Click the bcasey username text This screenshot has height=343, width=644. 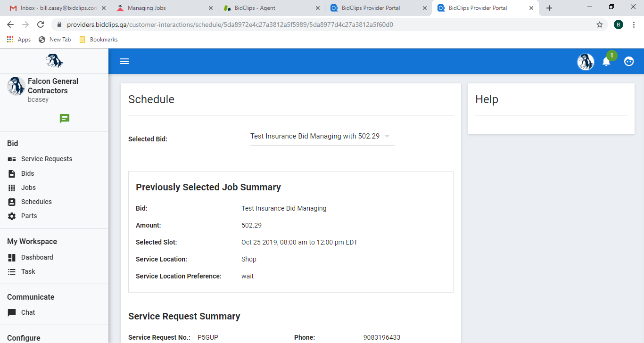point(38,100)
